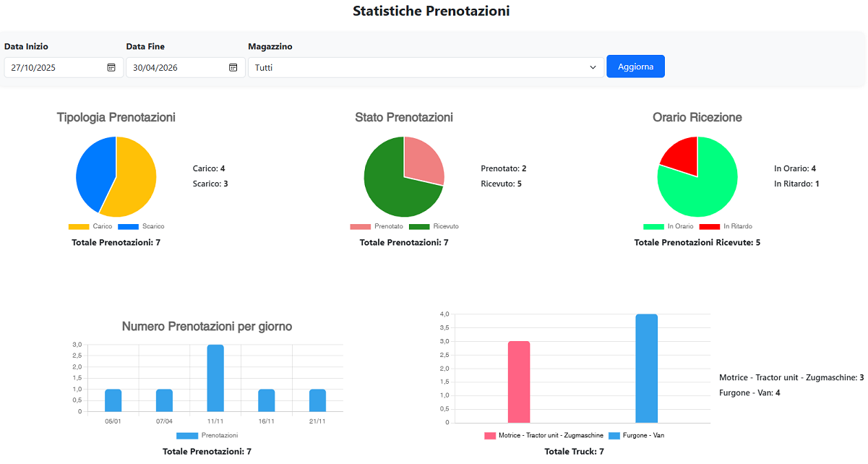Click 'Motrice - Tractor unit - Zugmaschine: 3' text
The height and width of the screenshot is (464, 868).
[x=792, y=377]
